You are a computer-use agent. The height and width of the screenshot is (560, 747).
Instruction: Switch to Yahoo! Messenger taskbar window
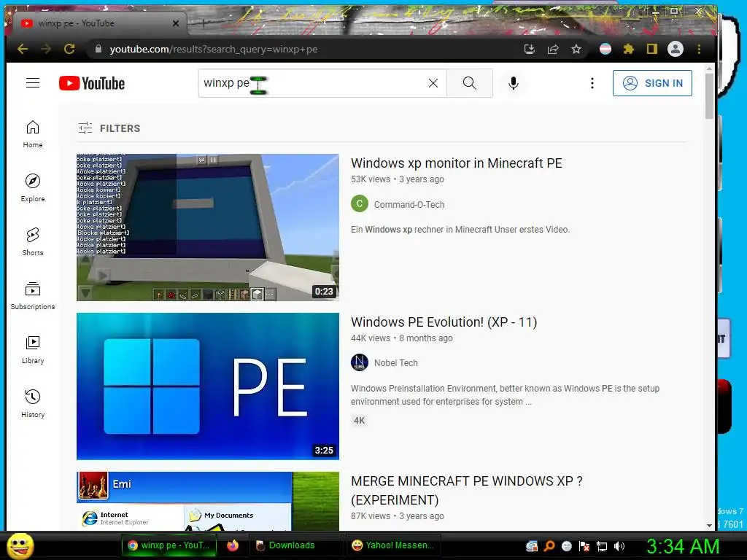click(393, 545)
